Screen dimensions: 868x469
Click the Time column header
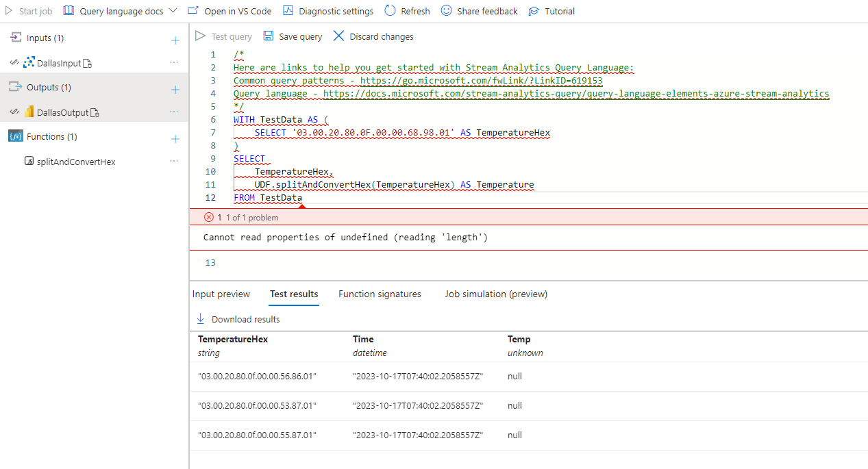[x=363, y=340]
